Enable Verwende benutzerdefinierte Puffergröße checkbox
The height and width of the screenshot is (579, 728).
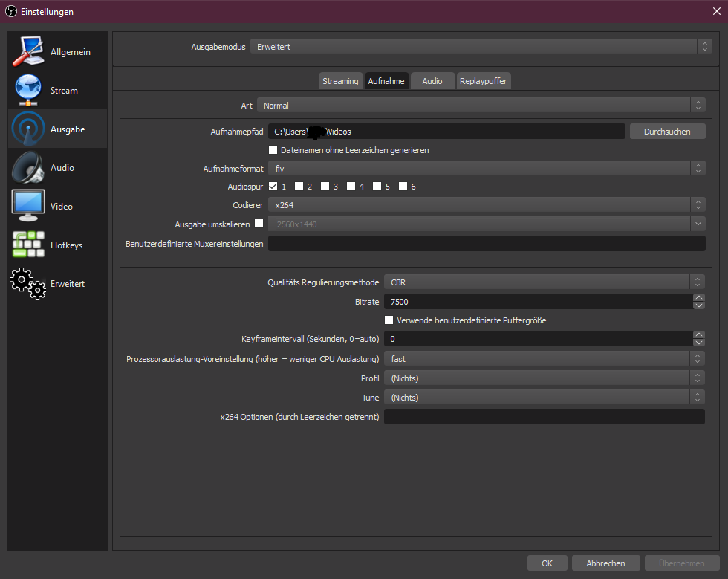pos(389,320)
